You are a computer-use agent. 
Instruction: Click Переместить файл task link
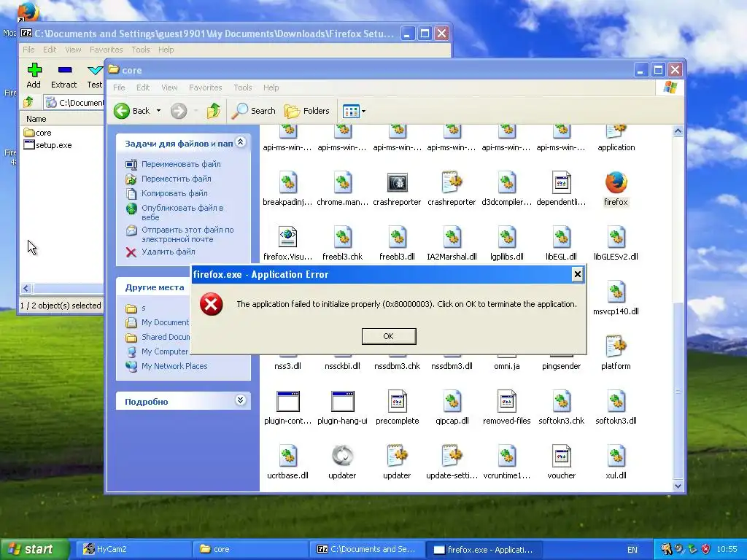tap(177, 179)
